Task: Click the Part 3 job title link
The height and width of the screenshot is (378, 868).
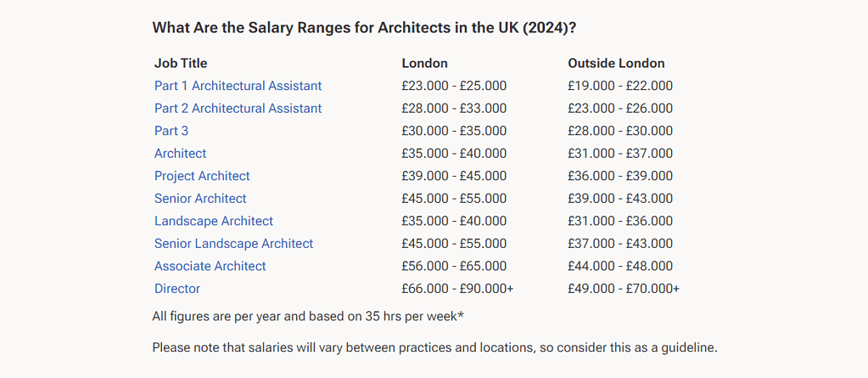Action: pyautogui.click(x=171, y=131)
